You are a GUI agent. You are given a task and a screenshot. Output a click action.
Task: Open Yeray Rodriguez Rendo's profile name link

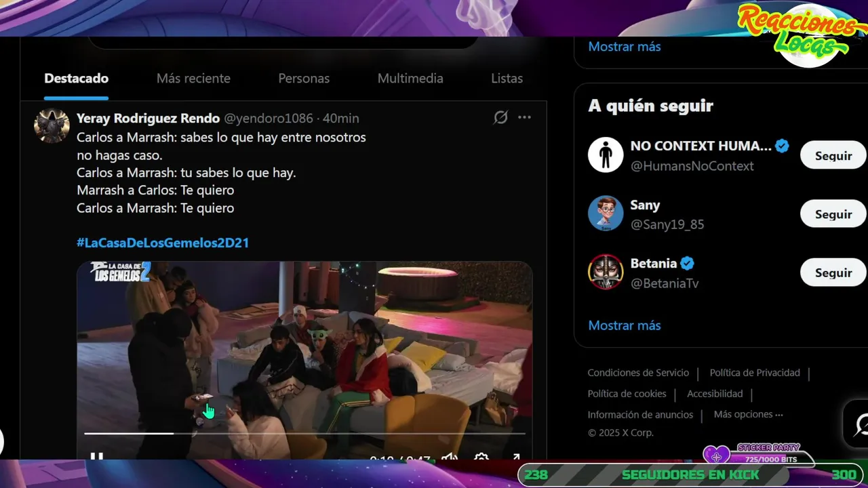coord(148,118)
